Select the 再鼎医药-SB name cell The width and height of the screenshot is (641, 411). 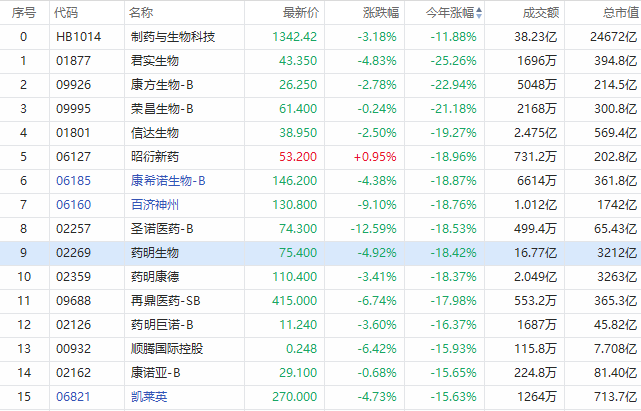tap(166, 301)
